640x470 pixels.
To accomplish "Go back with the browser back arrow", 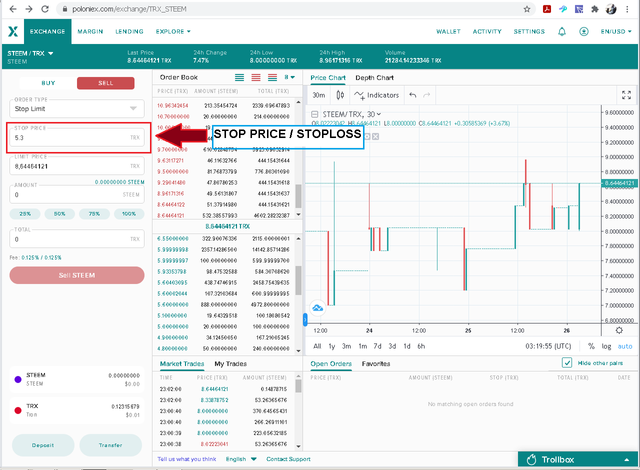I will point(13,9).
